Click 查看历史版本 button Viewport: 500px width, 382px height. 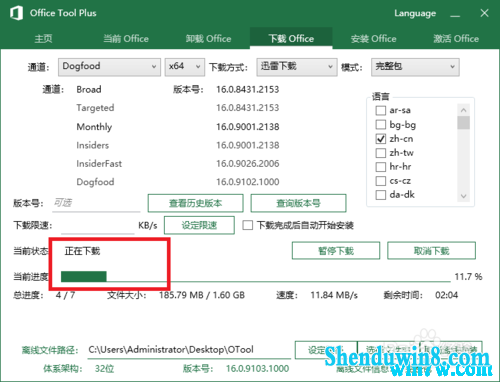pos(195,203)
